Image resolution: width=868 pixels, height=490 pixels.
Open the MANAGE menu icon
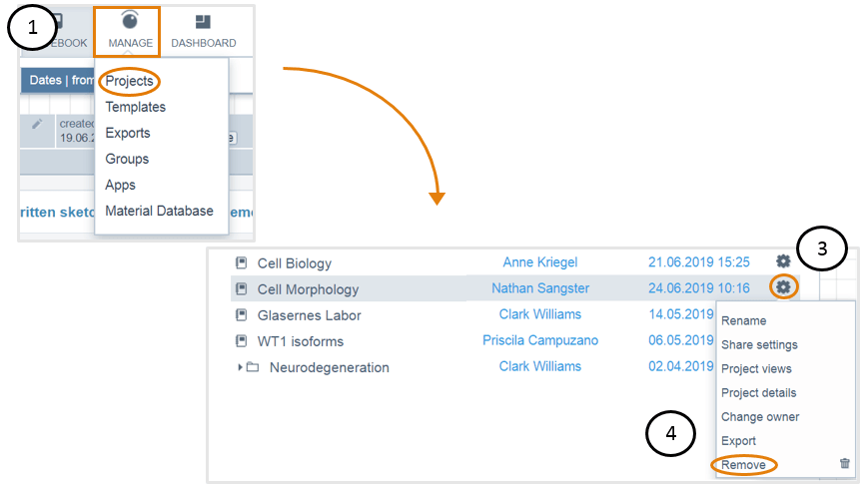click(129, 22)
